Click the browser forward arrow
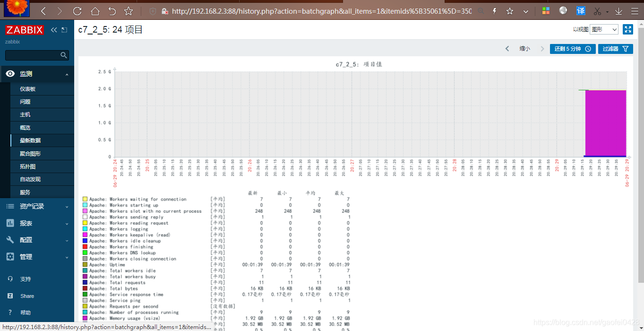 60,11
